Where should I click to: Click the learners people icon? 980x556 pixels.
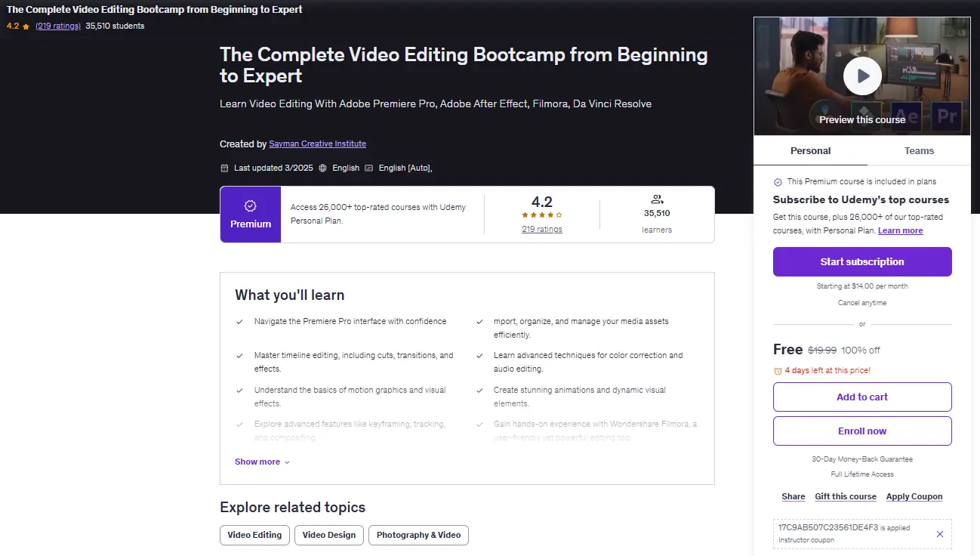pos(657,199)
